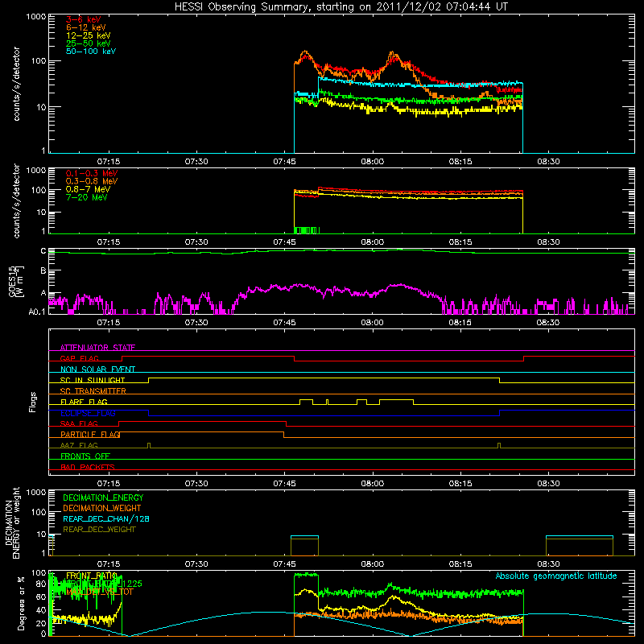Click the ATTENUATOR_STATE flag label
644x644 pixels.
(x=97, y=348)
